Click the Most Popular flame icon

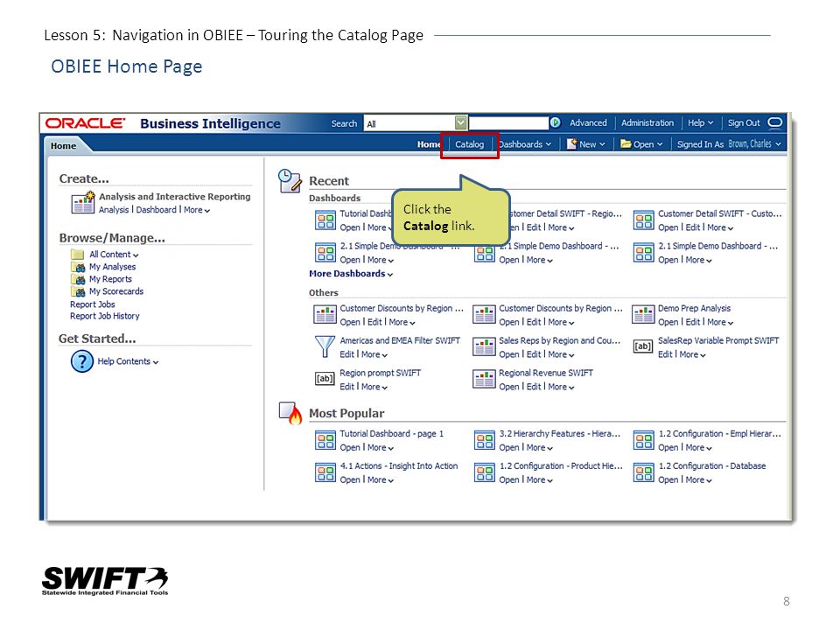click(290, 413)
